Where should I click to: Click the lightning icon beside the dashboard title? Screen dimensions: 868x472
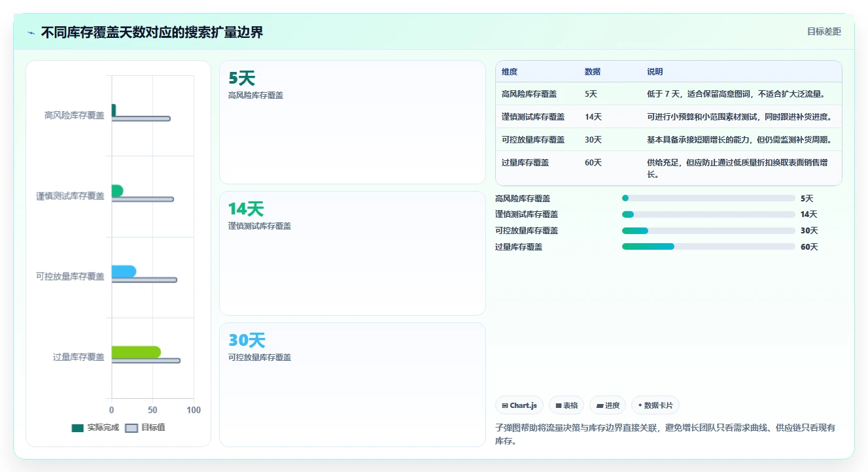tap(31, 33)
